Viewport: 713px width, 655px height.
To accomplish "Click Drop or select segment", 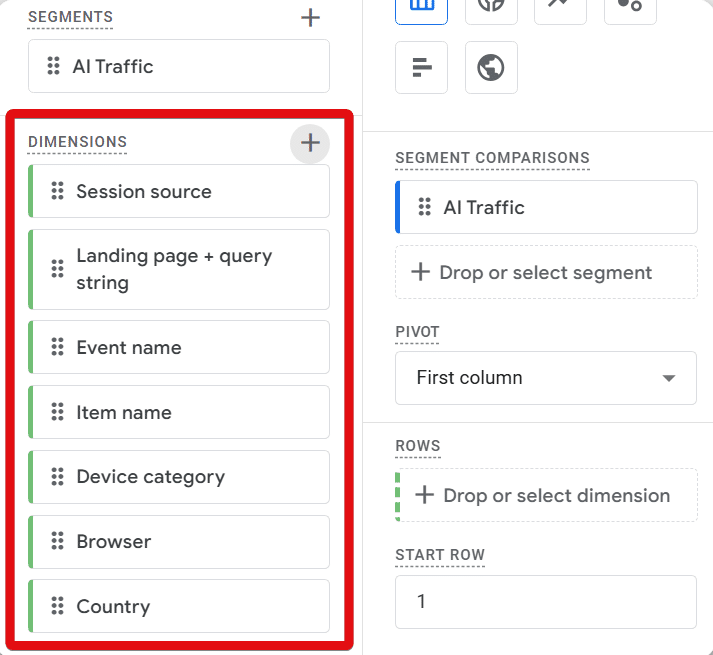I will (x=546, y=272).
